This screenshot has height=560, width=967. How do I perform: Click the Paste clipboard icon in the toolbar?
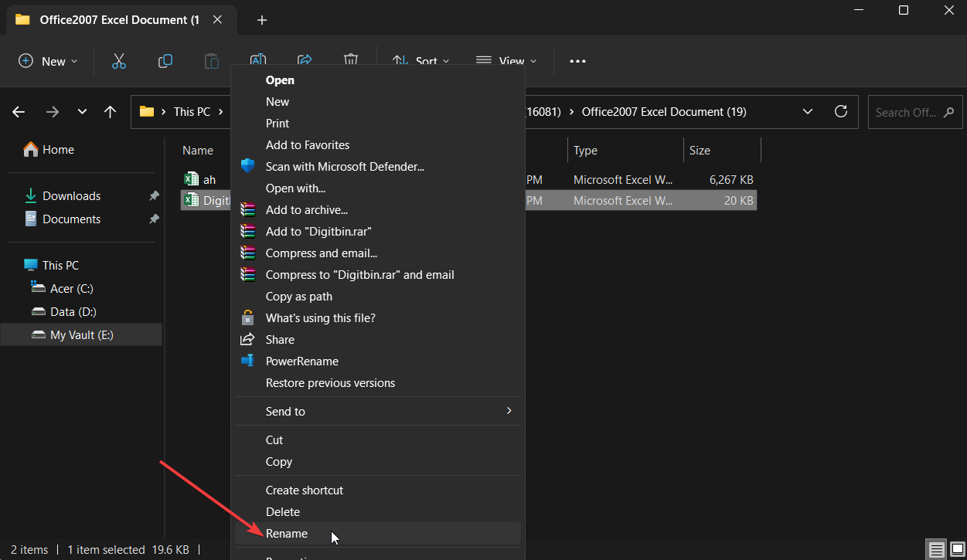pos(211,61)
